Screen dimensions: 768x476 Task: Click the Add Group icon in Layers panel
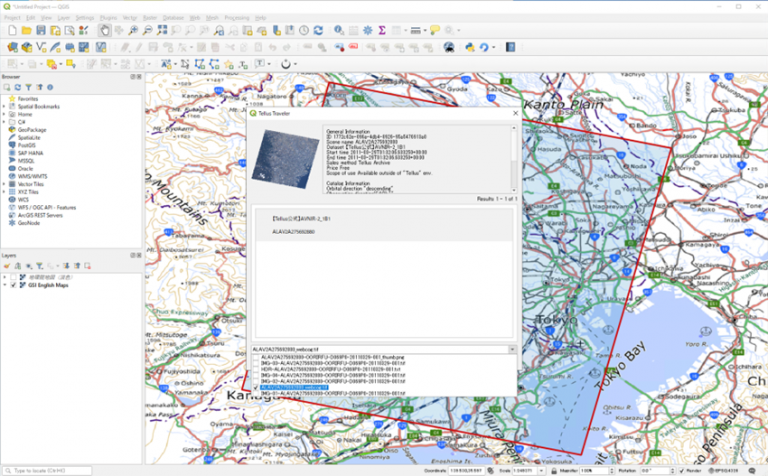point(18,266)
